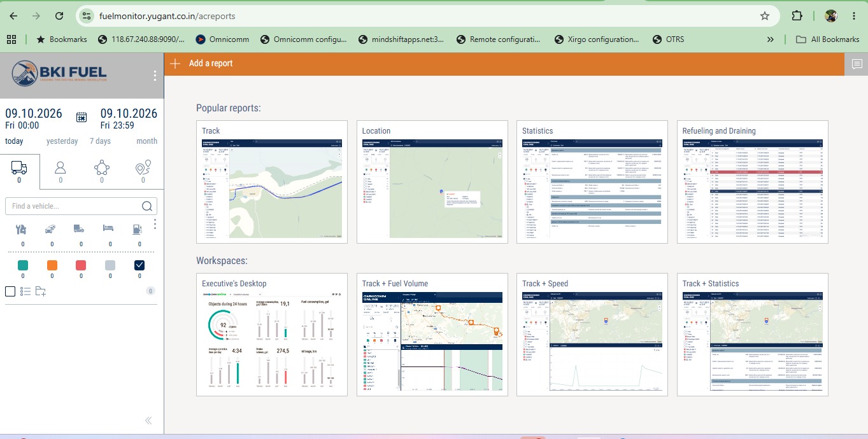Select the 'today' period
Screen dimensions: 868x439
[x=14, y=141]
